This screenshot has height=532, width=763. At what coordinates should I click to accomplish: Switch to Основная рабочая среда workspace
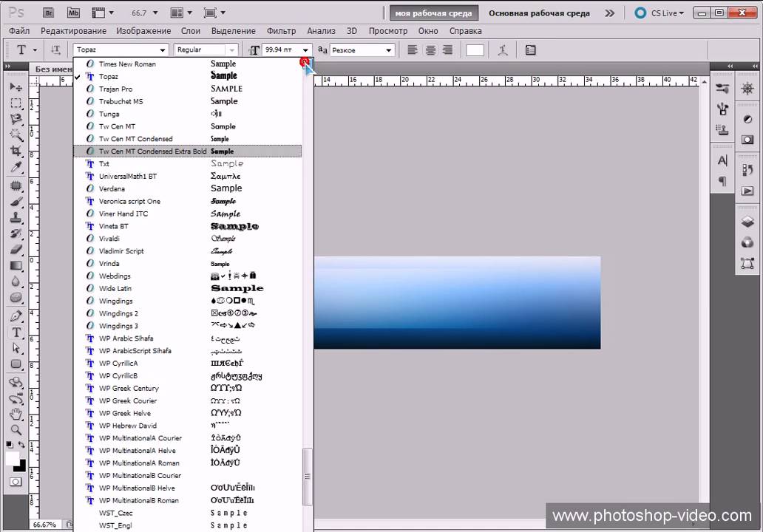[x=539, y=13]
